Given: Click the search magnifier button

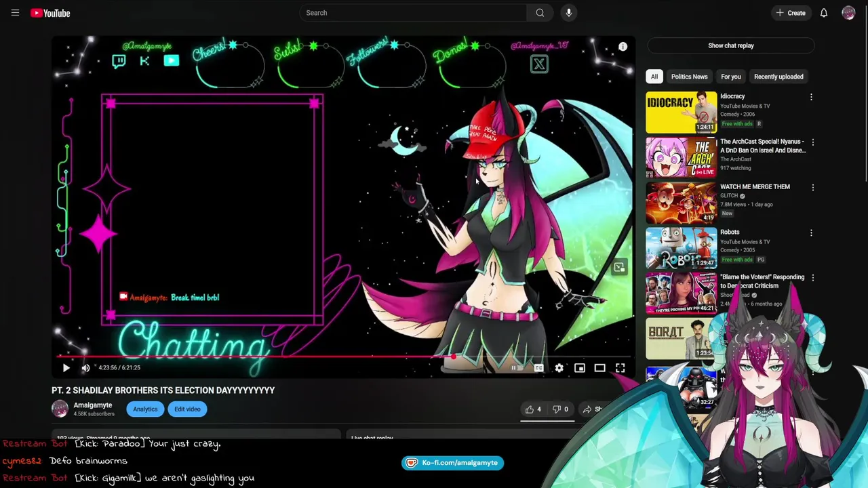Looking at the screenshot, I should (540, 13).
